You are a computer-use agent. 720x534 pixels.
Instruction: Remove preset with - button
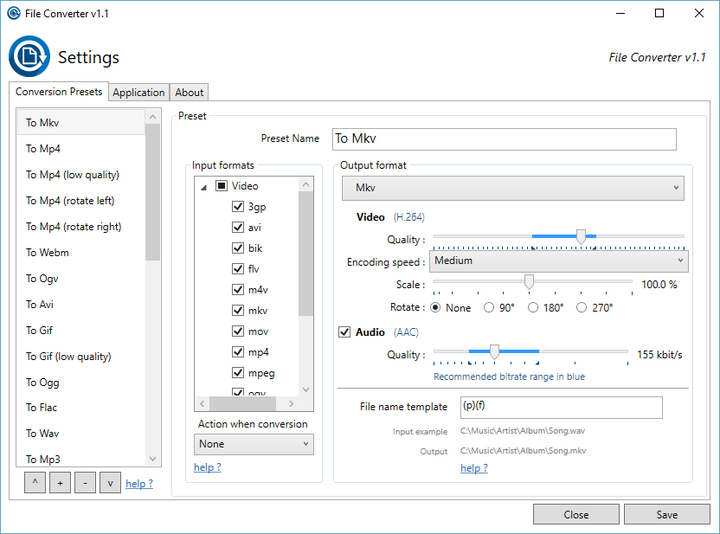pyautogui.click(x=85, y=484)
